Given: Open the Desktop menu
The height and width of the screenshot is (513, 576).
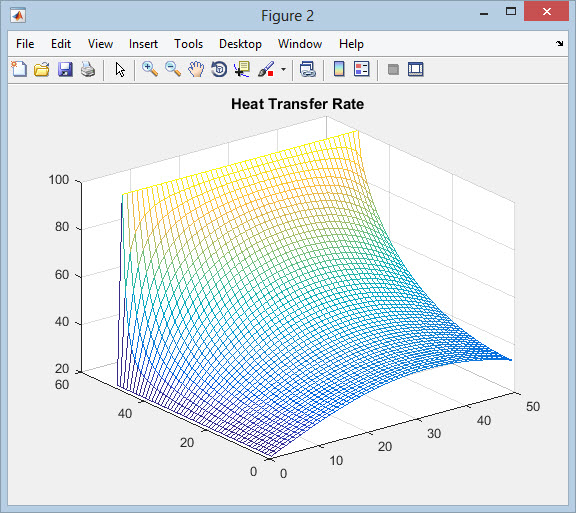Looking at the screenshot, I should point(240,44).
